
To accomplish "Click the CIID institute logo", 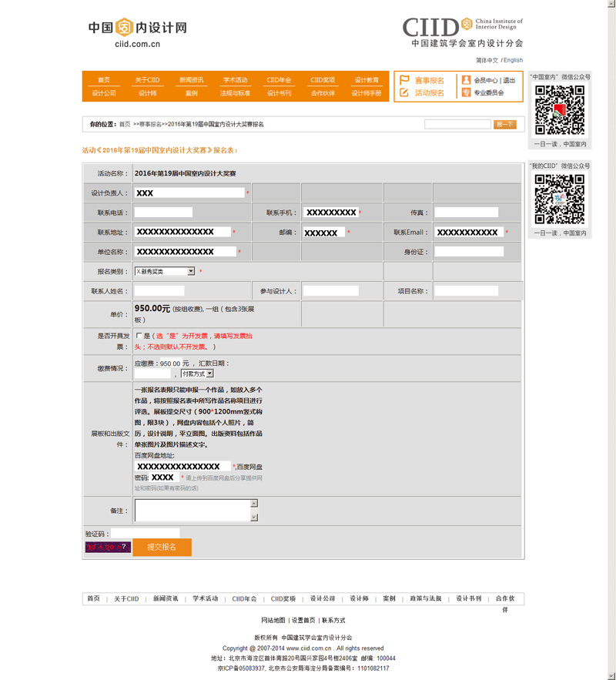I will 462,32.
